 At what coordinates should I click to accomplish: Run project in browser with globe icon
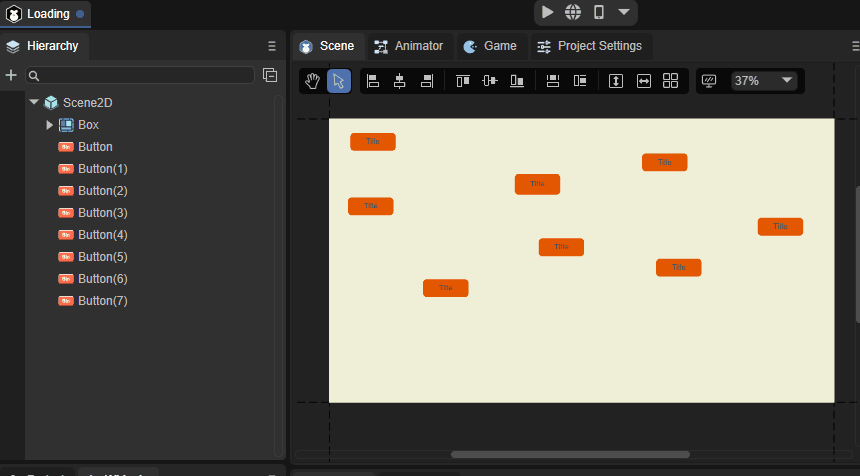point(573,12)
